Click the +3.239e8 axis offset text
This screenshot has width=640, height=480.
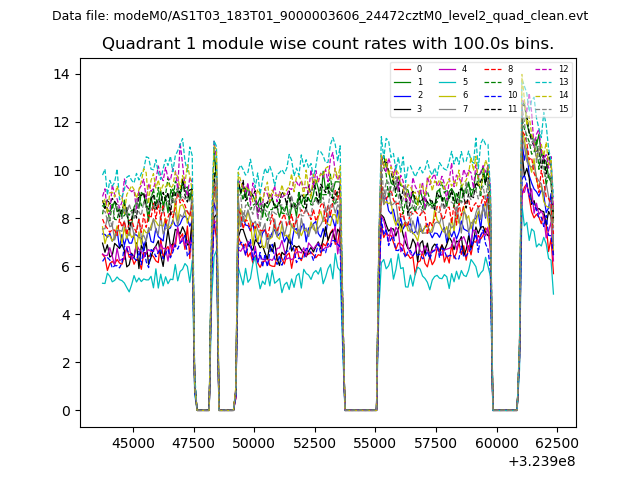pos(542,461)
